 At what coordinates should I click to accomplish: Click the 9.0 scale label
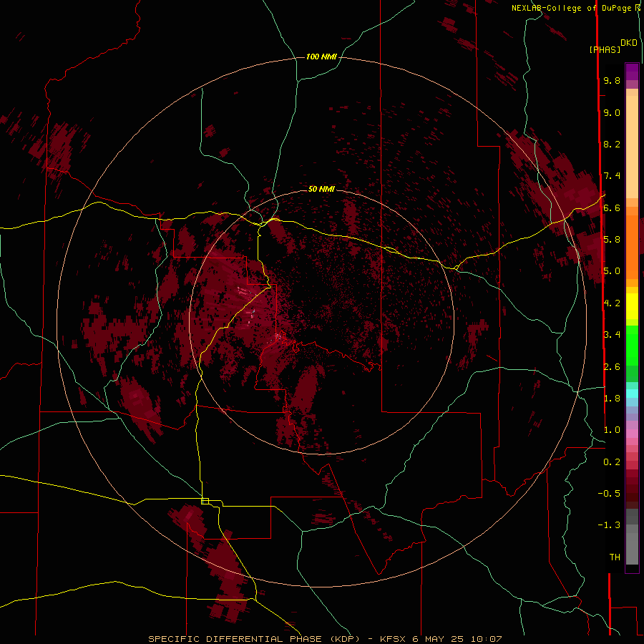click(612, 112)
